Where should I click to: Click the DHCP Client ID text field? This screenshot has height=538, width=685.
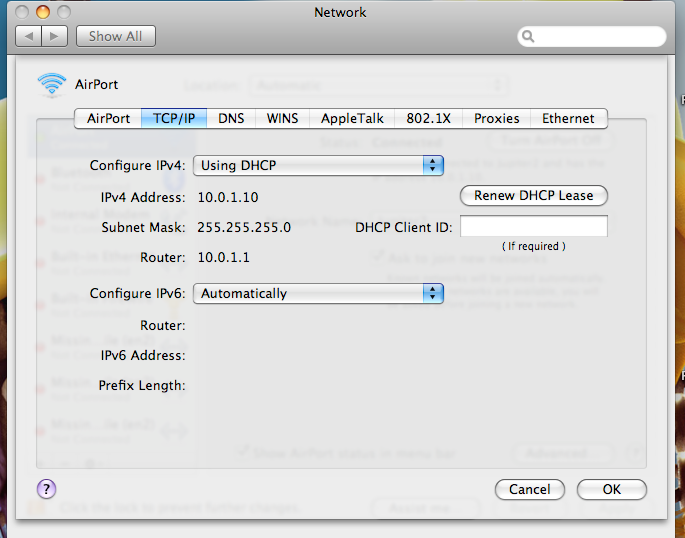click(x=534, y=227)
